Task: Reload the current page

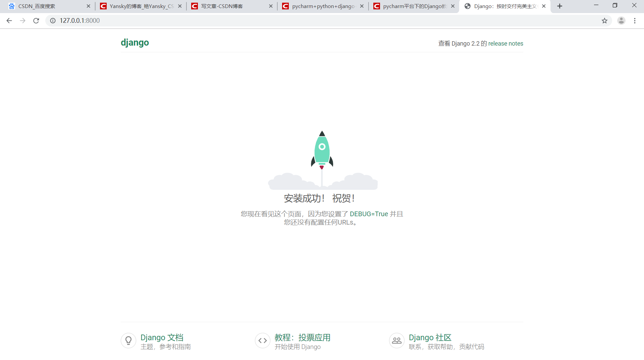Action: (36, 21)
